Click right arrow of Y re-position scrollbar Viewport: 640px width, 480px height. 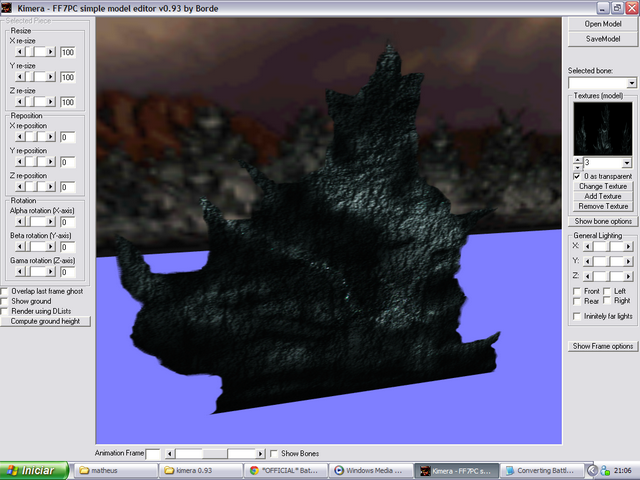click(x=51, y=162)
